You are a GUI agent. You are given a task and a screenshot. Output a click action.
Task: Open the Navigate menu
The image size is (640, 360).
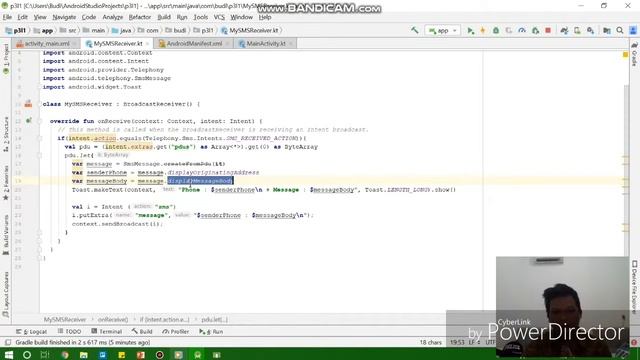64,17
